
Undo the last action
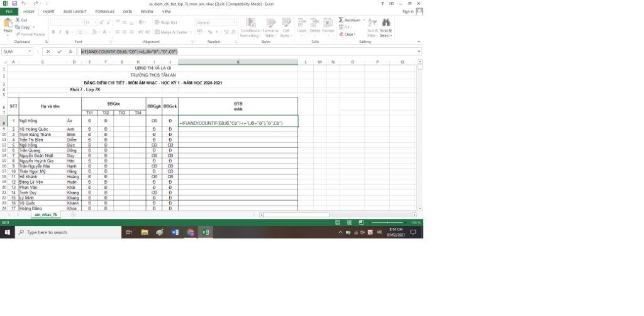[24, 3]
